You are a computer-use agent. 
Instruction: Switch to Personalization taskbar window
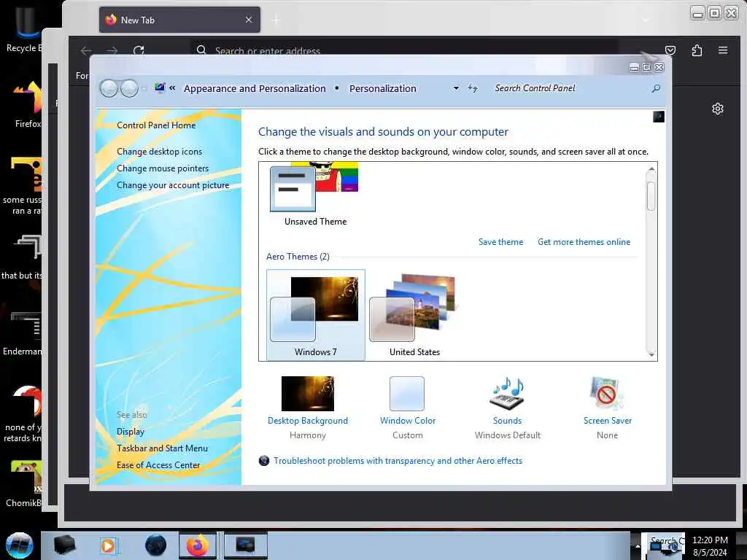(245, 545)
